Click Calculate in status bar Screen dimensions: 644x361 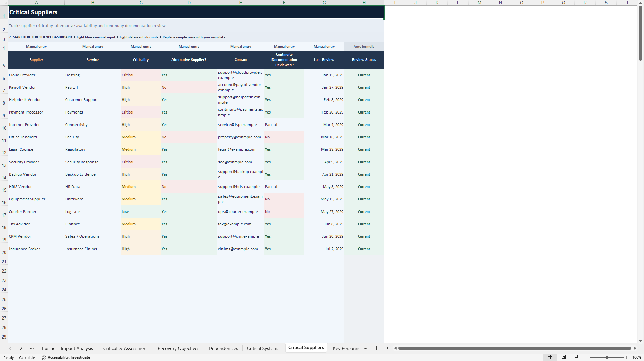[27, 358]
